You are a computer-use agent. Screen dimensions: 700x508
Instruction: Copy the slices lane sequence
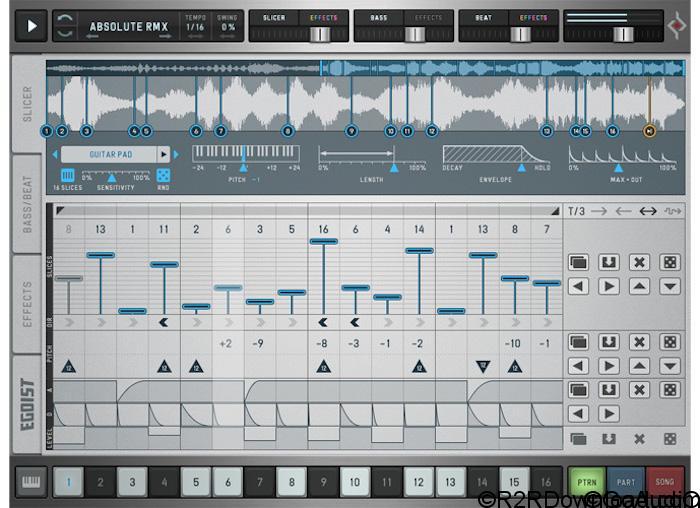(578, 262)
